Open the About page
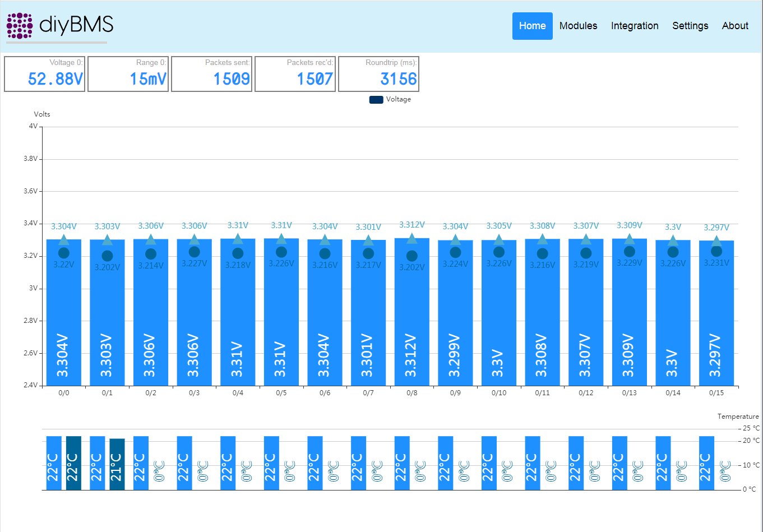The height and width of the screenshot is (532, 763). coord(735,26)
